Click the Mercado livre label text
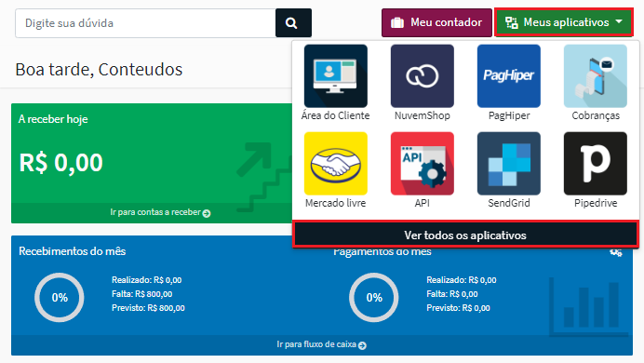644x363 pixels. (336, 203)
